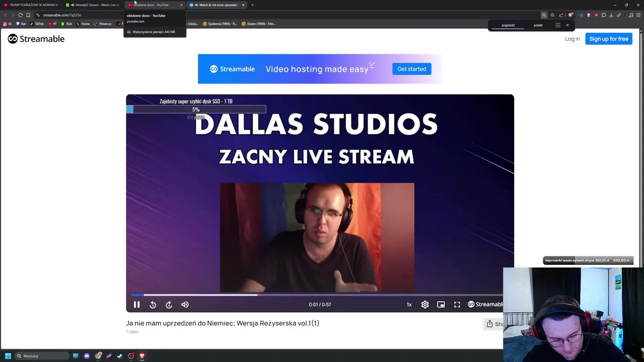Open the browser downloads icon
Image resolution: width=644 pixels, height=362 pixels.
[x=611, y=15]
